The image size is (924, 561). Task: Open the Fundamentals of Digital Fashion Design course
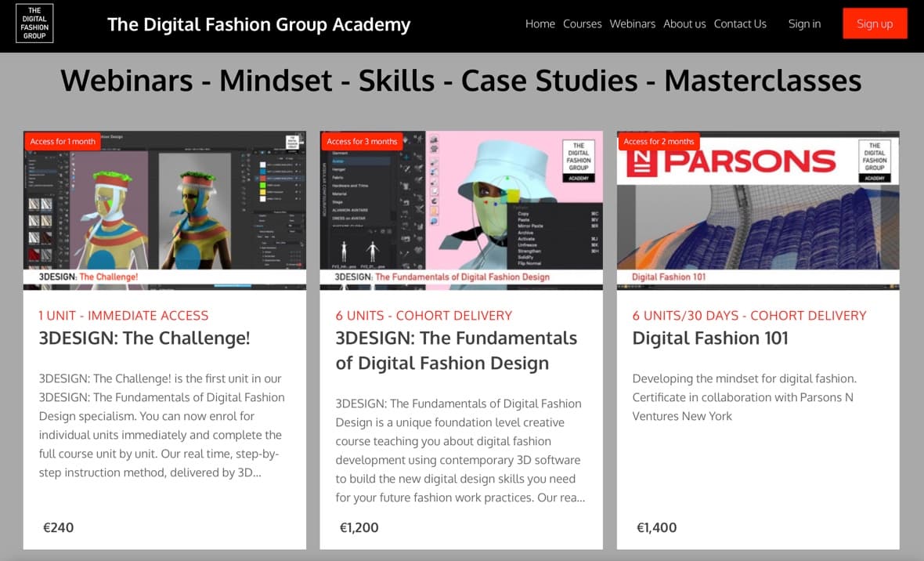[456, 349]
